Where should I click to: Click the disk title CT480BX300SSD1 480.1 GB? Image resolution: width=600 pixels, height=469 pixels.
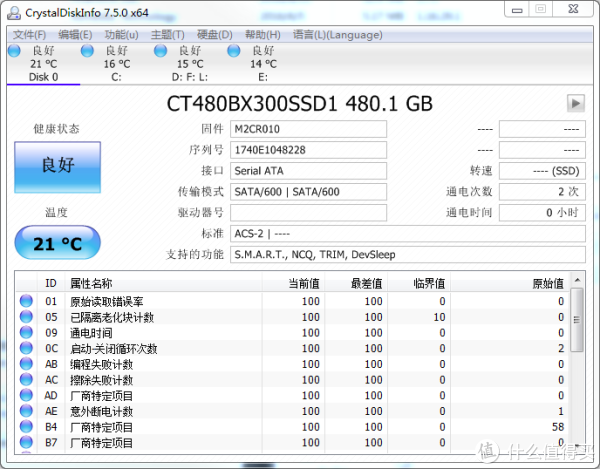[x=300, y=104]
